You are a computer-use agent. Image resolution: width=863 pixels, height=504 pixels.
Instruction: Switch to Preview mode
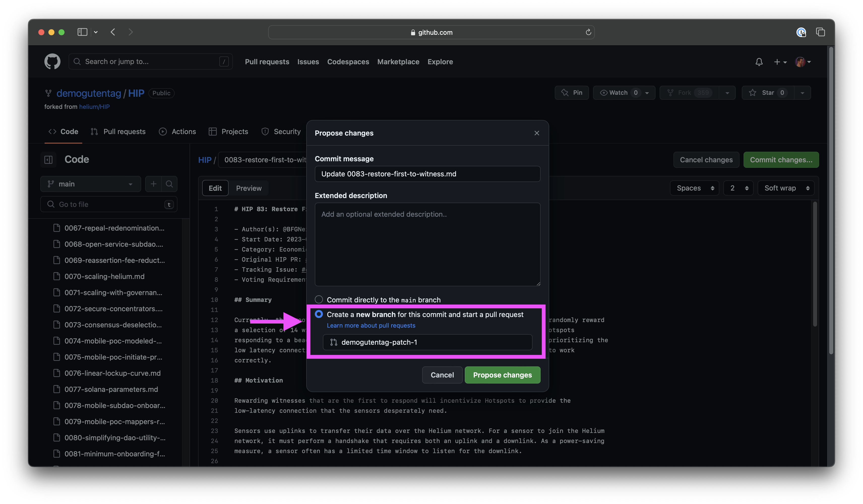[x=249, y=188]
